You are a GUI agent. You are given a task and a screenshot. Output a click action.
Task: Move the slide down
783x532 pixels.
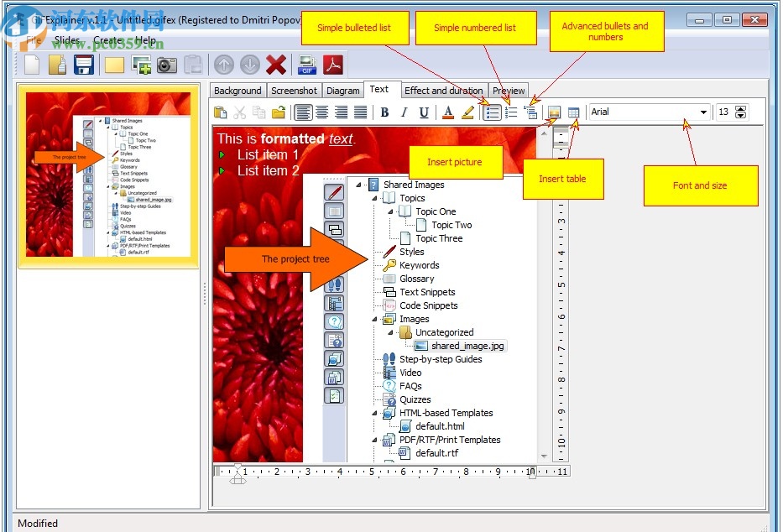pyautogui.click(x=250, y=65)
